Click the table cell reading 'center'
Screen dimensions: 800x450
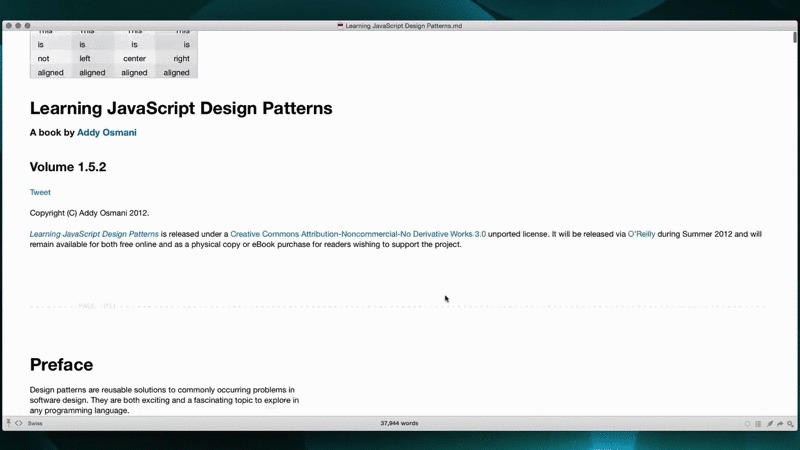point(134,59)
